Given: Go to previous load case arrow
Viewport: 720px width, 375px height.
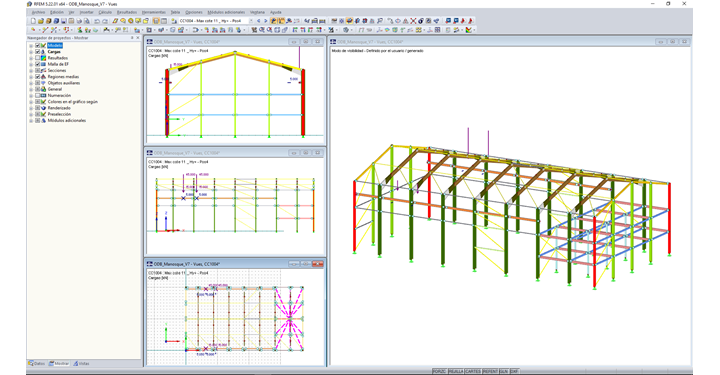Looking at the screenshot, I should pyautogui.click(x=258, y=21).
